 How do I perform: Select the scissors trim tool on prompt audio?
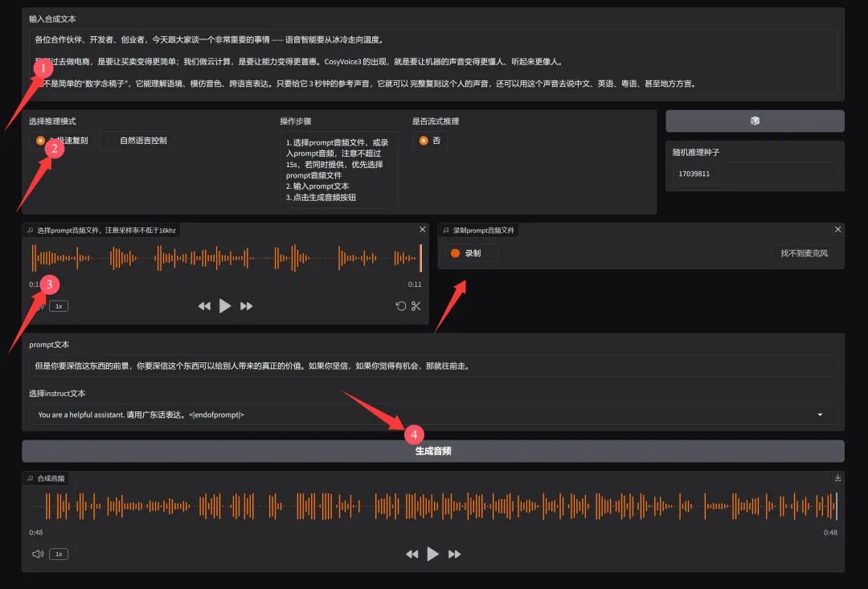(x=416, y=305)
